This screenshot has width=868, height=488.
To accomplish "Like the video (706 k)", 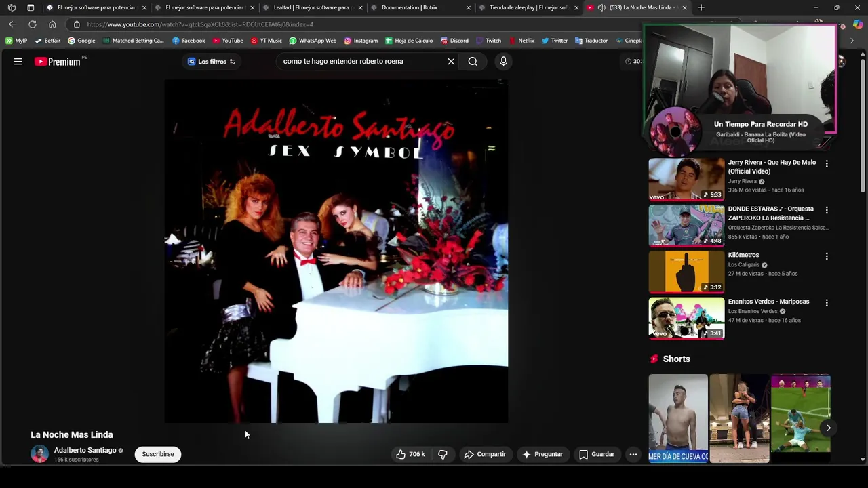I will (411, 454).
